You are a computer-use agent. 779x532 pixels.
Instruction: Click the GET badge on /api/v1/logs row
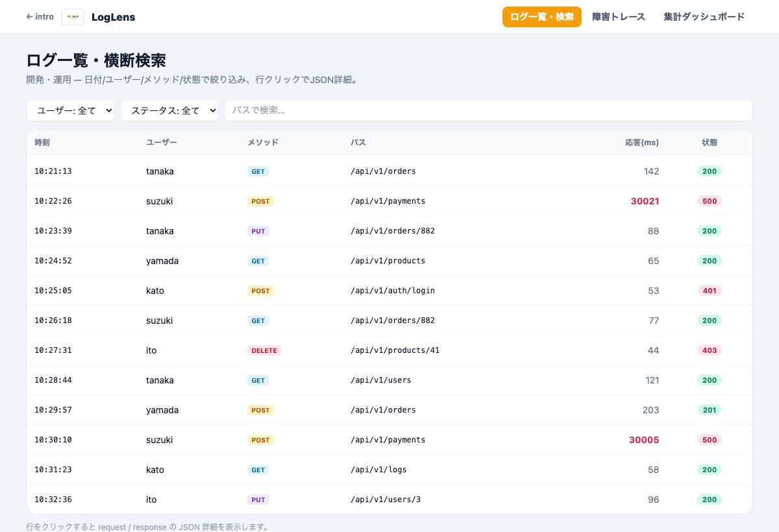click(x=258, y=470)
